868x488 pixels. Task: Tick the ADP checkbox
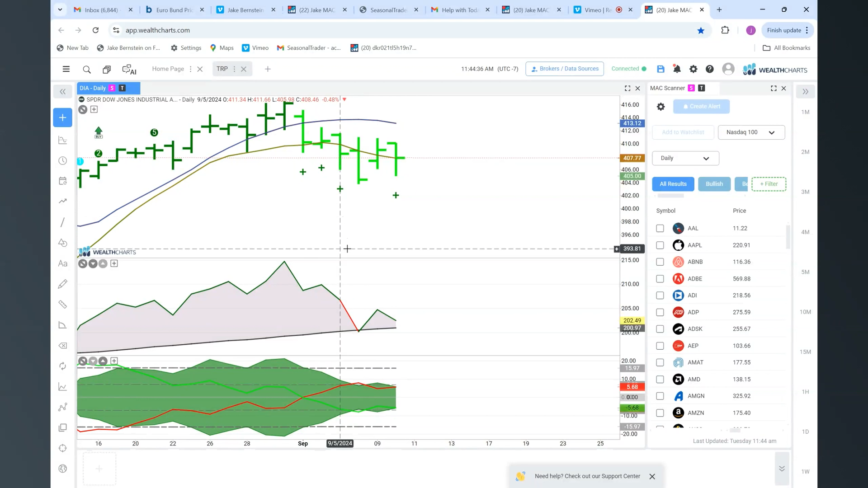coord(660,312)
